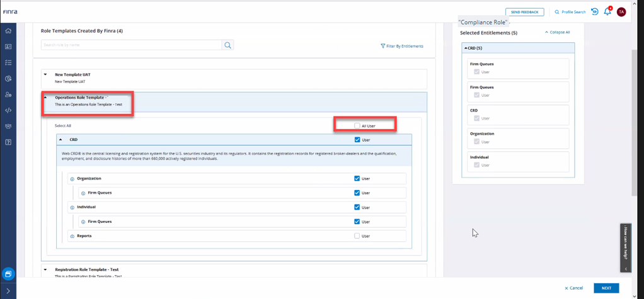Open the notifications bell icon
This screenshot has width=644, height=299.
click(607, 12)
